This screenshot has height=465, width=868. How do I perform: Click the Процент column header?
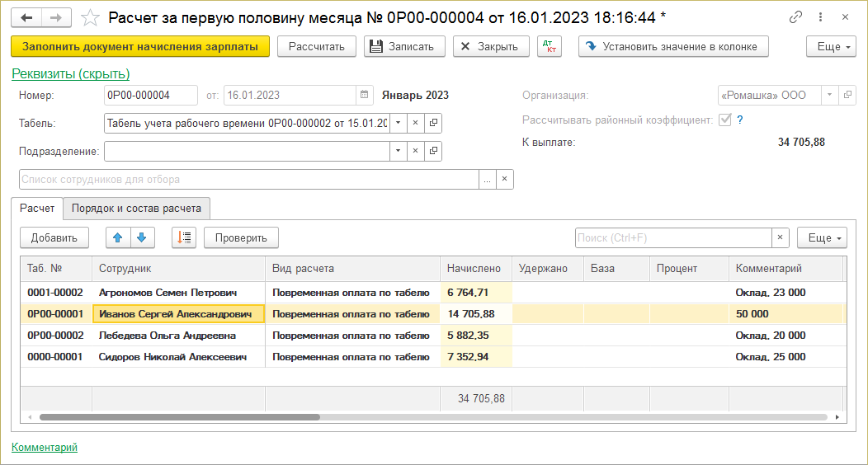(689, 269)
